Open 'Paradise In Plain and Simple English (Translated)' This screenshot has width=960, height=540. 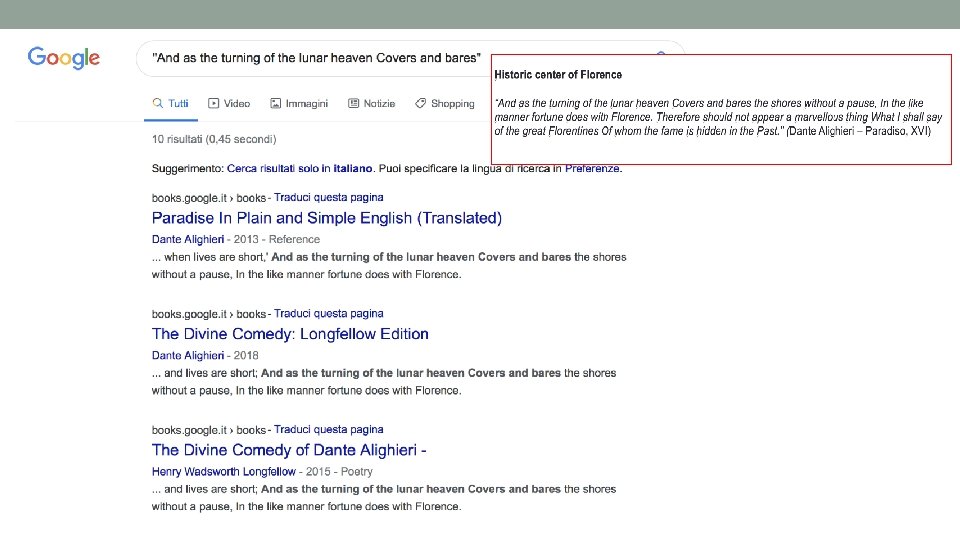[327, 219]
